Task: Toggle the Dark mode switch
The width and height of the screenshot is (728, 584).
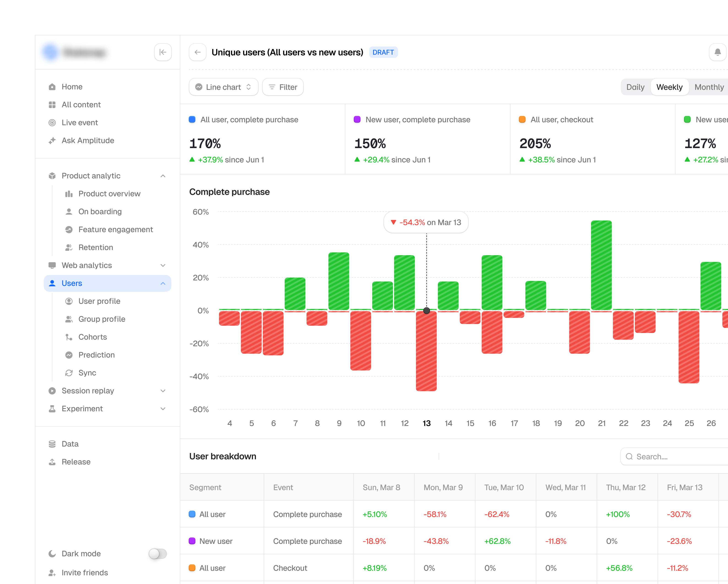Action: tap(158, 554)
